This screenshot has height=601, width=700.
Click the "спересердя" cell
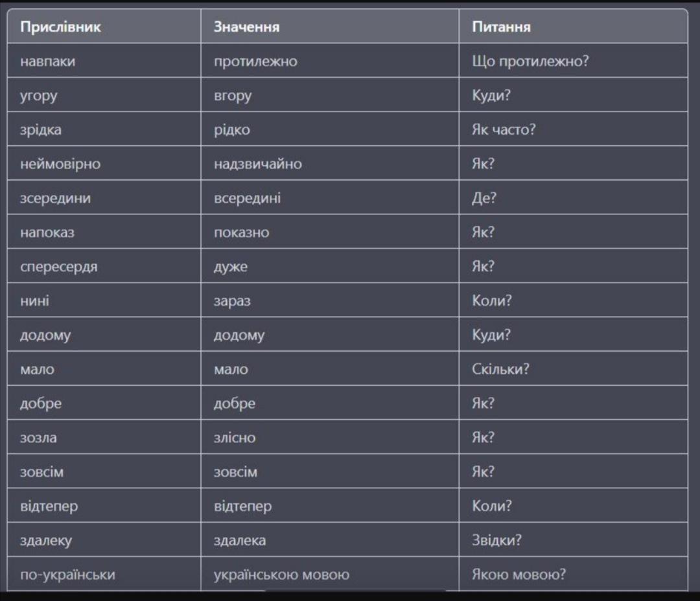(59, 267)
